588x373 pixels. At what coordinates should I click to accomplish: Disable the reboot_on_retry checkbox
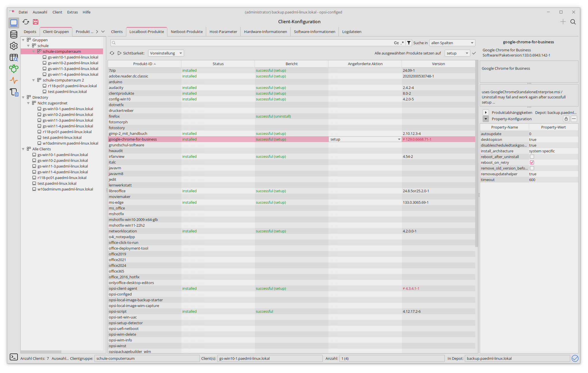click(532, 162)
